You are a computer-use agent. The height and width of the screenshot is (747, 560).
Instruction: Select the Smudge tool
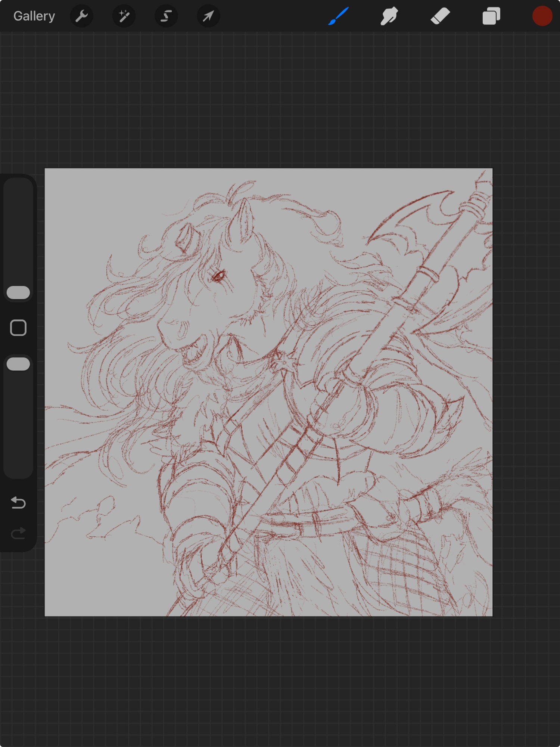(x=389, y=16)
